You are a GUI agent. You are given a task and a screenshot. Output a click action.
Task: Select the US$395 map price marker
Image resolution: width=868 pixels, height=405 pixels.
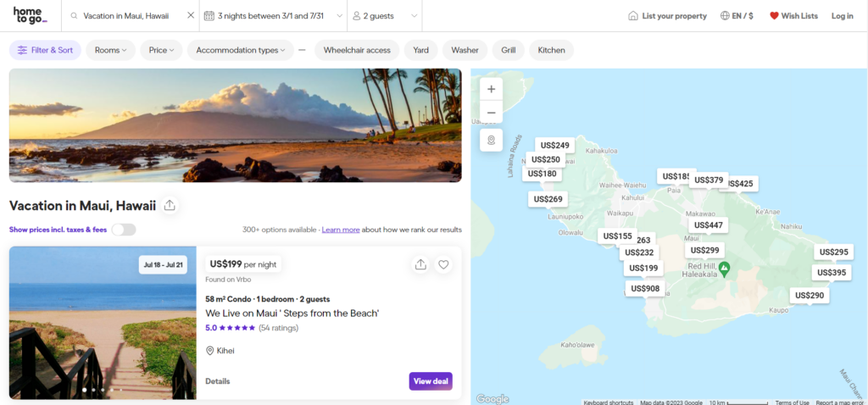coord(832,273)
